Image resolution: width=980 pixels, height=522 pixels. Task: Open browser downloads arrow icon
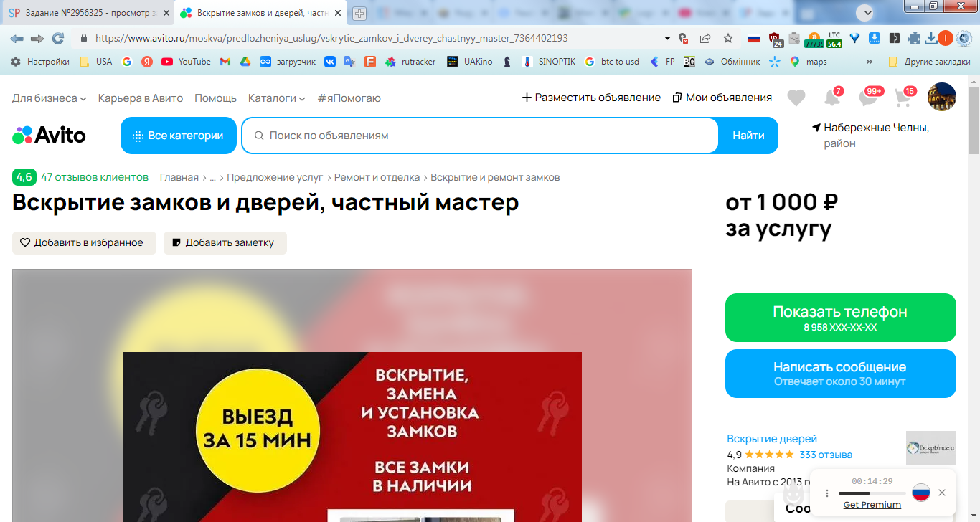(x=931, y=38)
